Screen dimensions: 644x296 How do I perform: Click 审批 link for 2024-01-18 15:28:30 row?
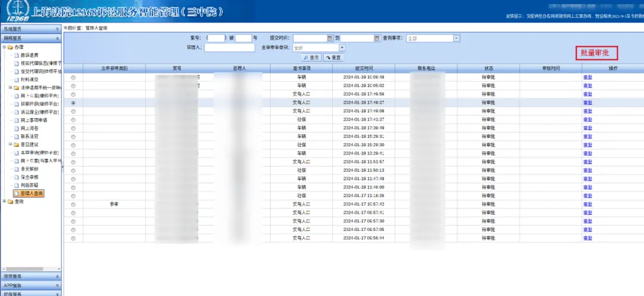pyautogui.click(x=588, y=145)
